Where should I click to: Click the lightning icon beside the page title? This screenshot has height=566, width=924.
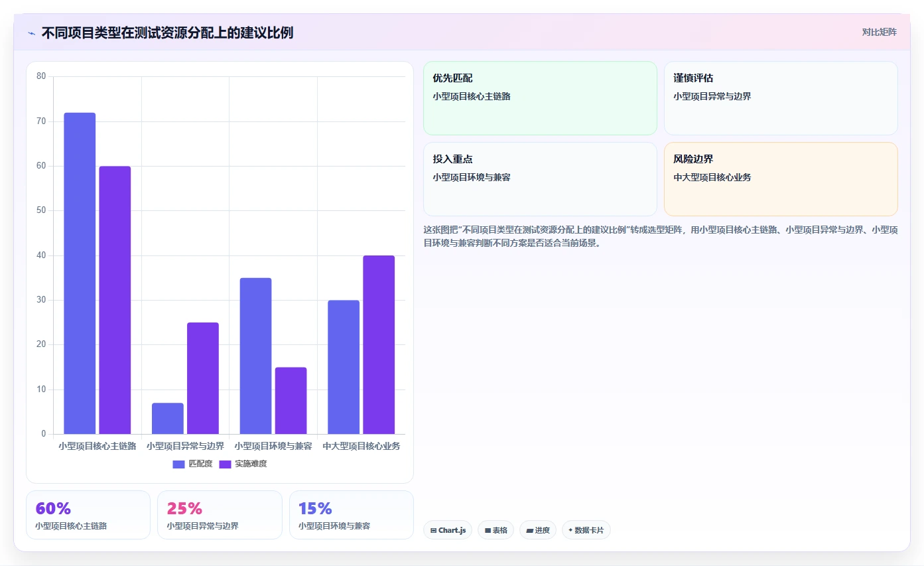pyautogui.click(x=31, y=33)
